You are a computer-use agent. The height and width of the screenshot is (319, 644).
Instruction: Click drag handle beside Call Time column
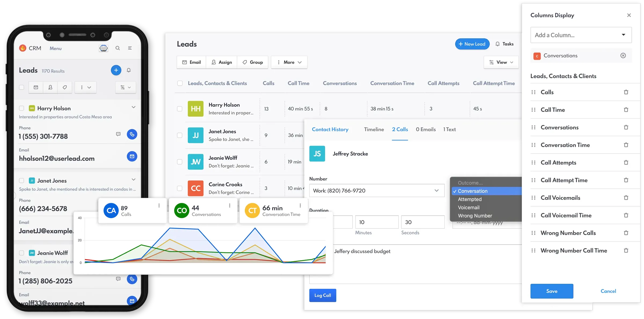click(x=533, y=110)
